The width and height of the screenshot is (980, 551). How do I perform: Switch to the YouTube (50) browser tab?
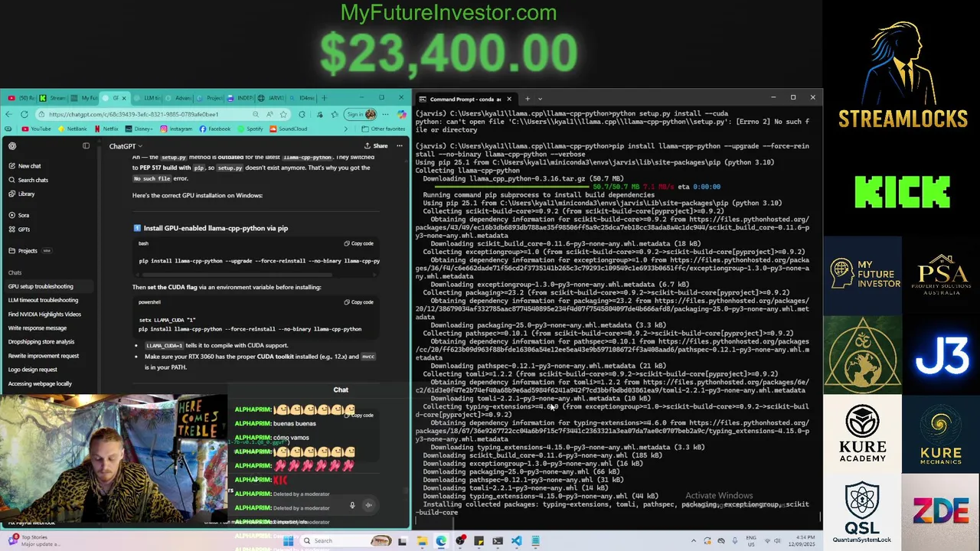click(21, 98)
